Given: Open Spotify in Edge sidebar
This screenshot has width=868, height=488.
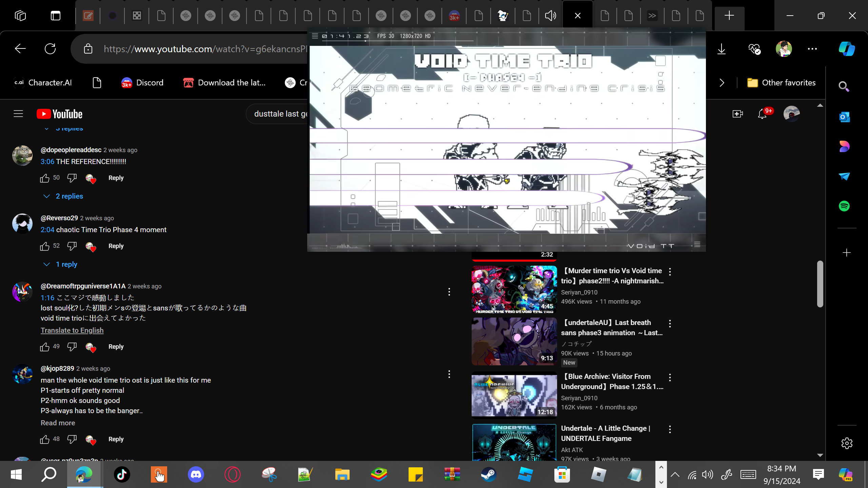Looking at the screenshot, I should [844, 206].
